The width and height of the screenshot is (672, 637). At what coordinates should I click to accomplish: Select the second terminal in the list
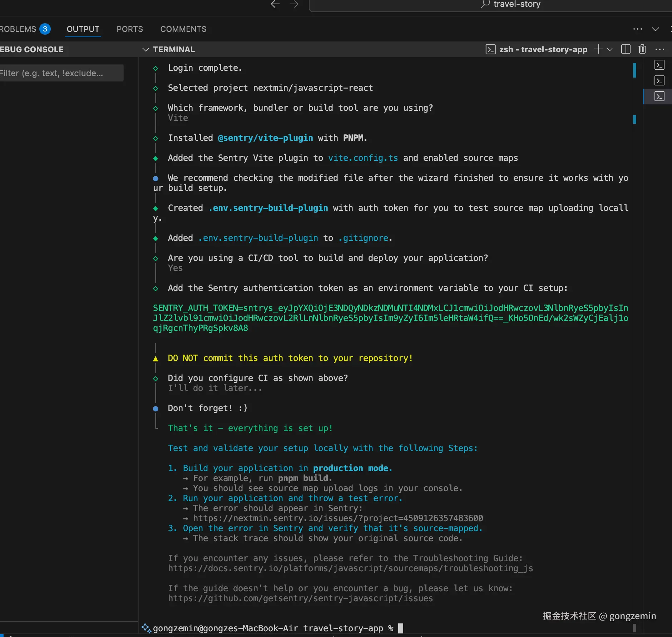(x=659, y=80)
